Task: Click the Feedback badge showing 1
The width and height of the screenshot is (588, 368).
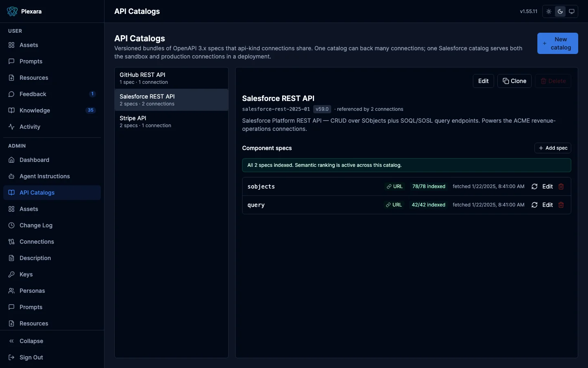Action: tap(92, 94)
